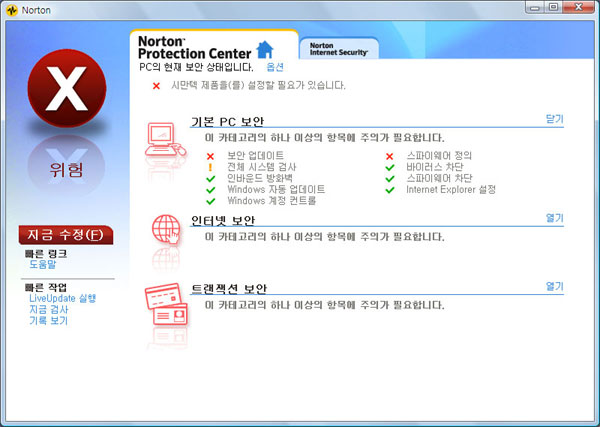The width and height of the screenshot is (600, 427).
Task: Click the 지금 수정(F) fix now button
Action: [66, 235]
